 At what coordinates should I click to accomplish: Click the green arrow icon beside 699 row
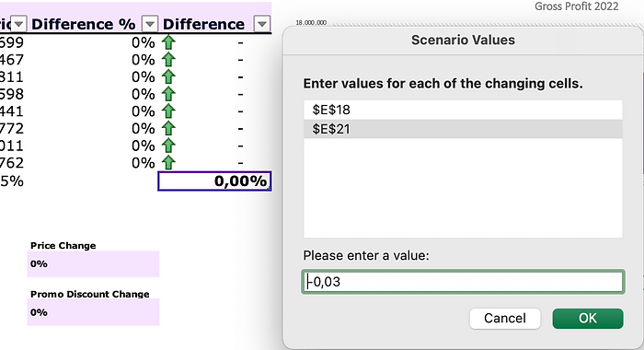pos(168,42)
